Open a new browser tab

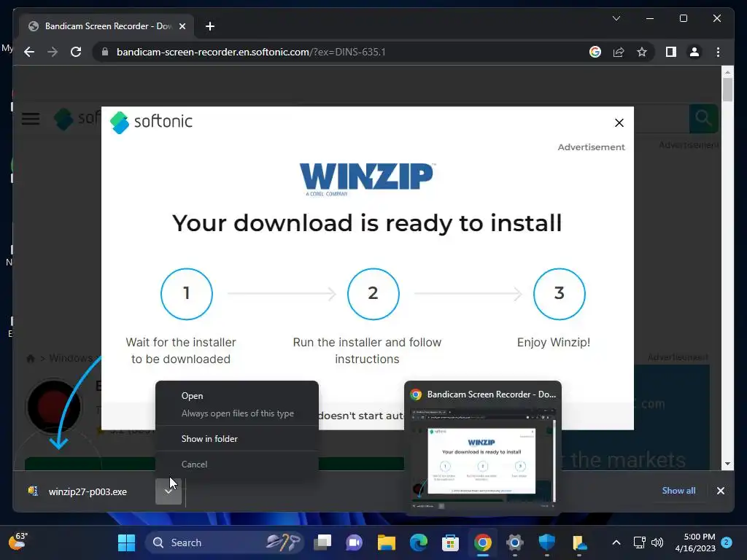[x=209, y=26]
